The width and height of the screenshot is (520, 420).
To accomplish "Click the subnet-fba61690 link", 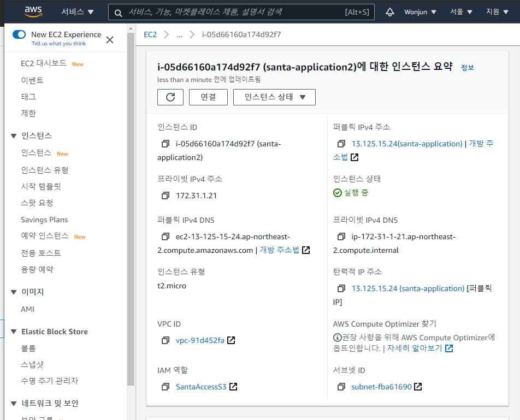I will [x=381, y=387].
